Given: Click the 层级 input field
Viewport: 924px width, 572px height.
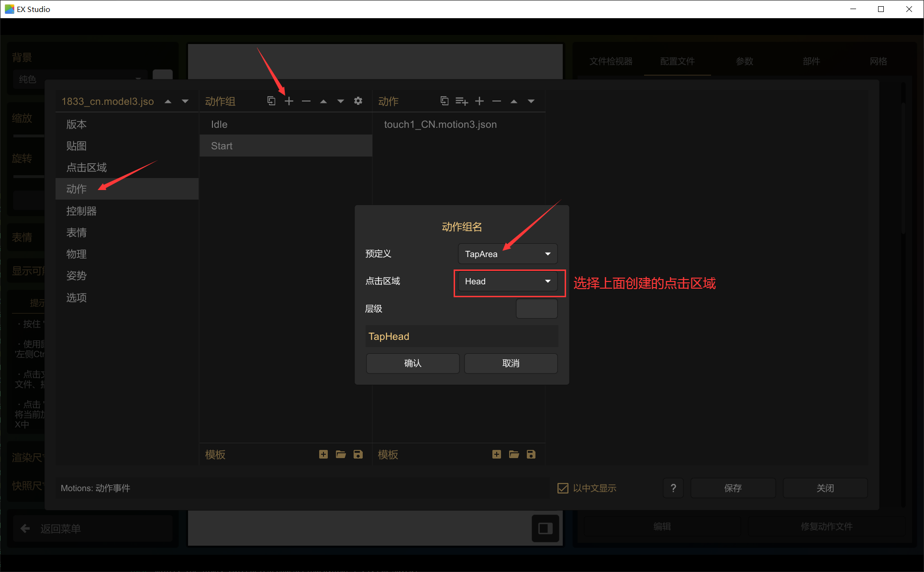Looking at the screenshot, I should [536, 309].
